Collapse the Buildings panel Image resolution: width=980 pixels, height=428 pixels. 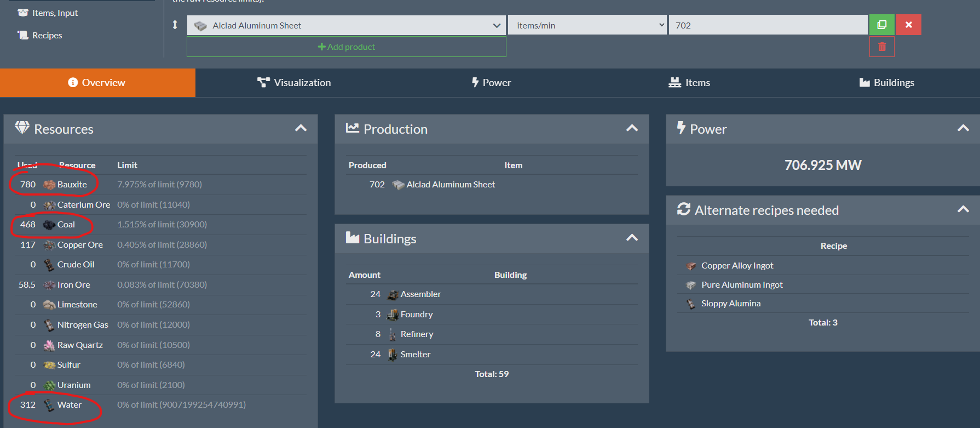coord(632,238)
